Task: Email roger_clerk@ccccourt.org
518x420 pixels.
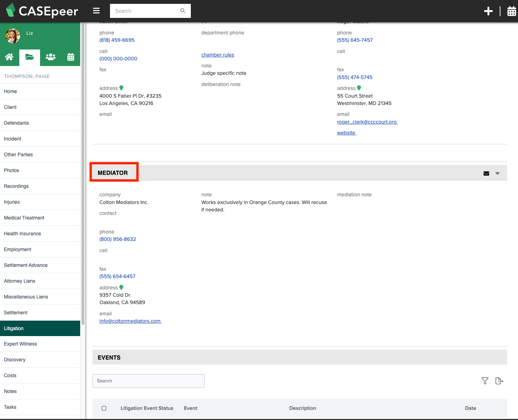Action: [x=367, y=122]
